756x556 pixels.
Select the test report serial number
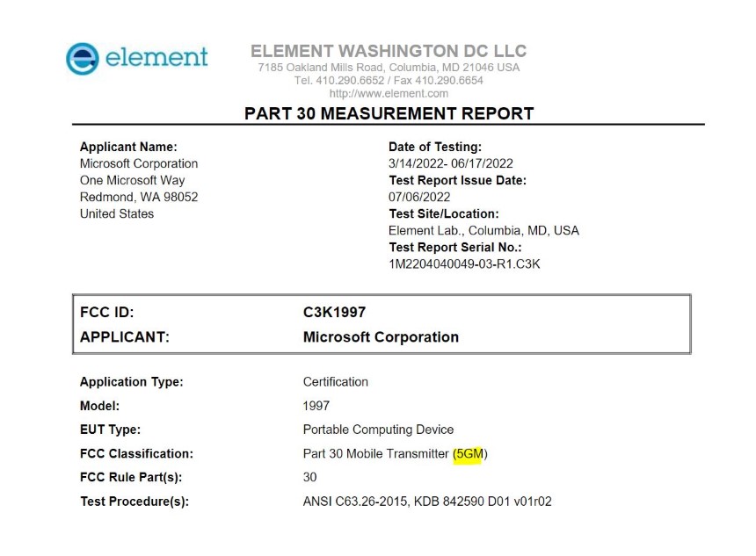(464, 264)
